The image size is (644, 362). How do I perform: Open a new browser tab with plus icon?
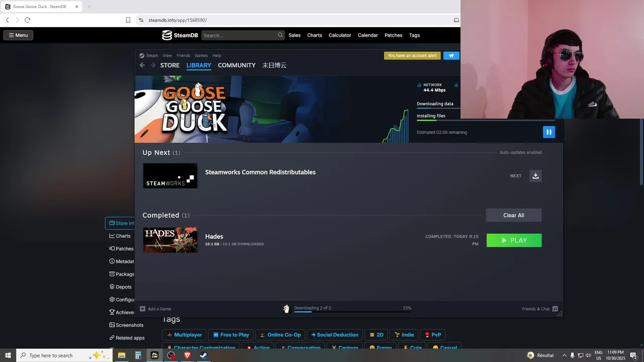pyautogui.click(x=89, y=7)
